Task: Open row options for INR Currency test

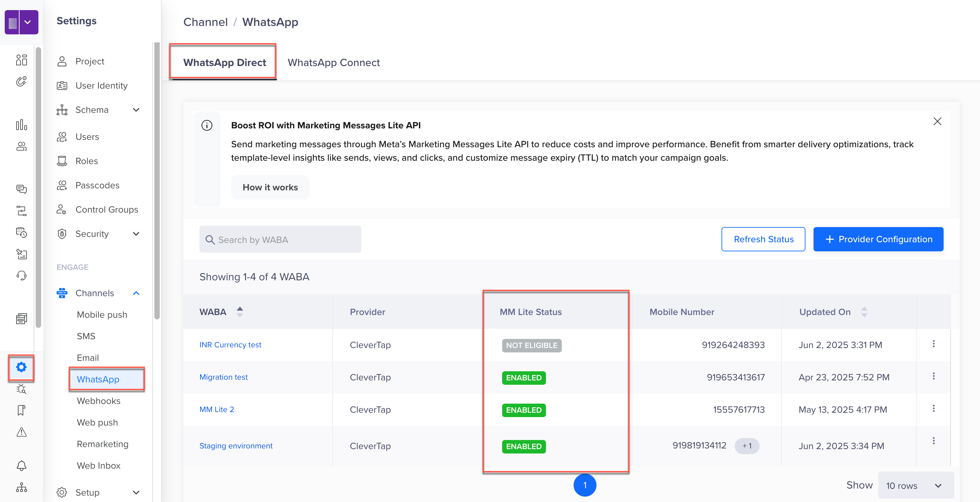Action: [933, 344]
